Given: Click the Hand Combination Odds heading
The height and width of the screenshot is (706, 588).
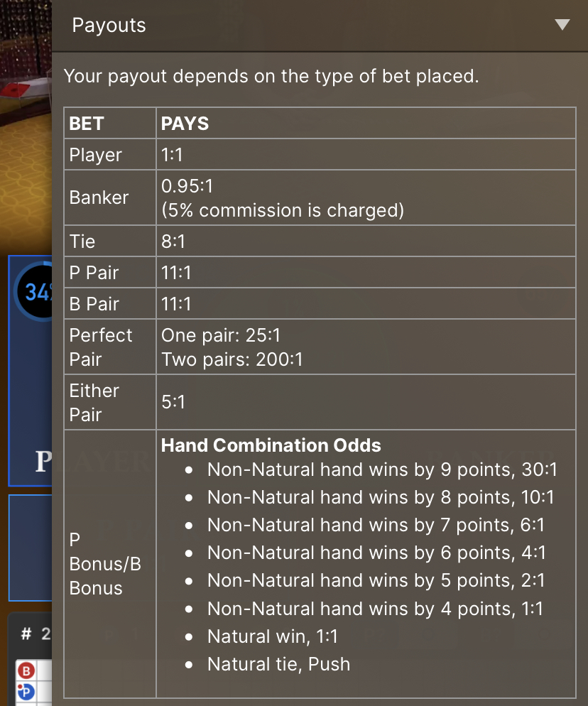Looking at the screenshot, I should (x=271, y=445).
